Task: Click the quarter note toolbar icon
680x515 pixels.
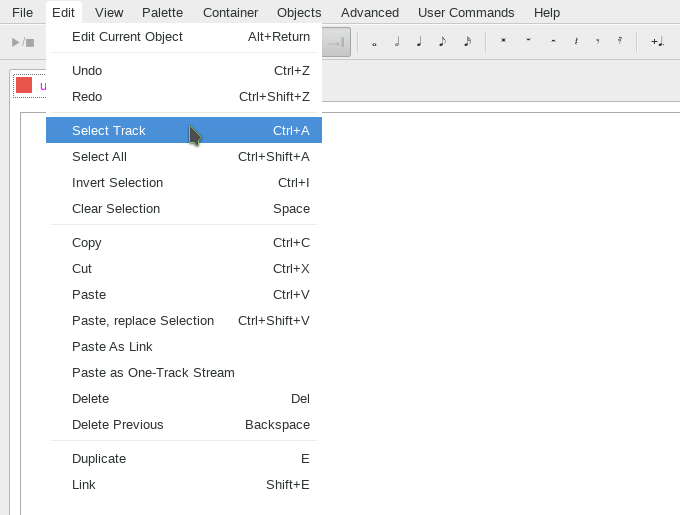Action: 419,42
